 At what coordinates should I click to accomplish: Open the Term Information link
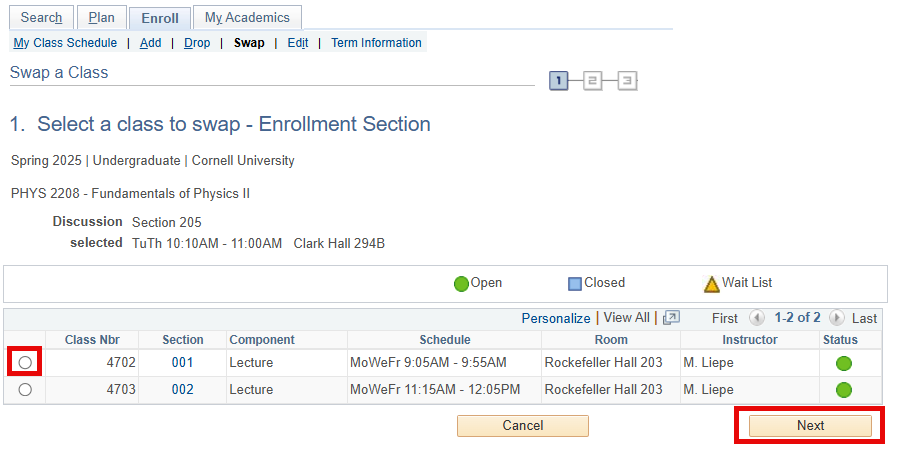pyautogui.click(x=376, y=43)
